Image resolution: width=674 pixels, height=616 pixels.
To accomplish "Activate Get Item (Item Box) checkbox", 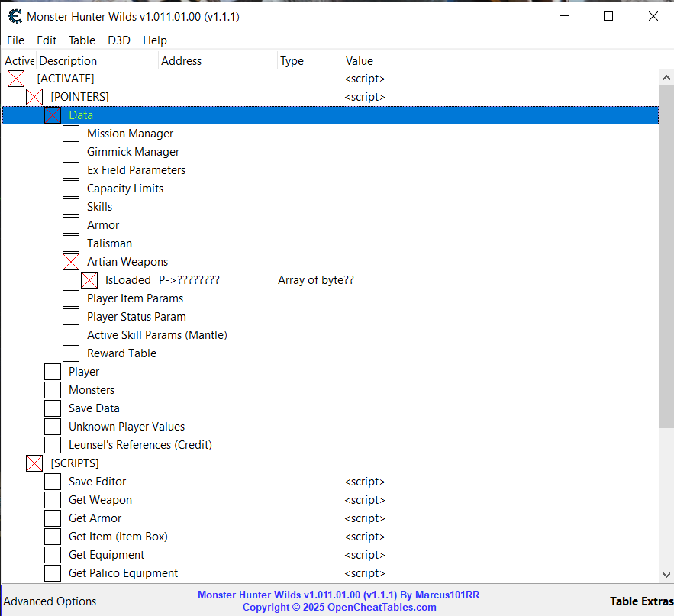I will pyautogui.click(x=53, y=537).
